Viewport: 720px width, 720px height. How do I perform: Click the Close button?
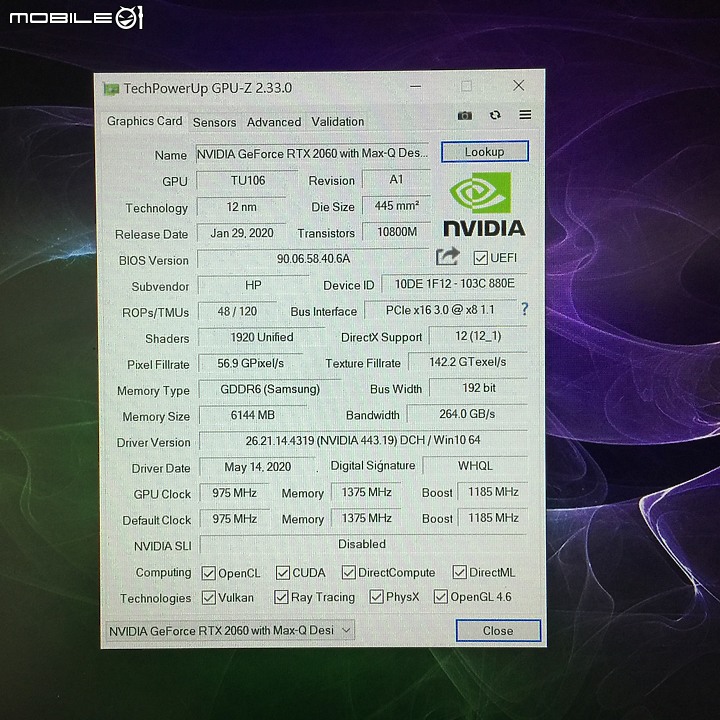click(498, 630)
